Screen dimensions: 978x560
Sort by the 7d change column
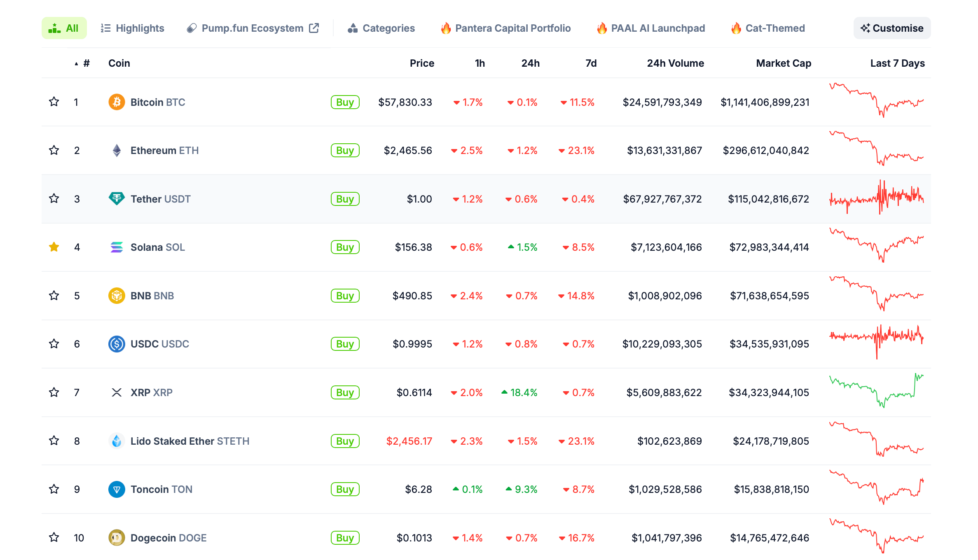[591, 63]
